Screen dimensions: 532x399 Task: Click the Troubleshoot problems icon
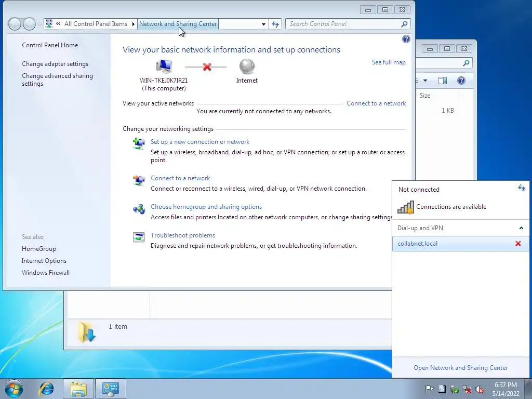point(139,237)
